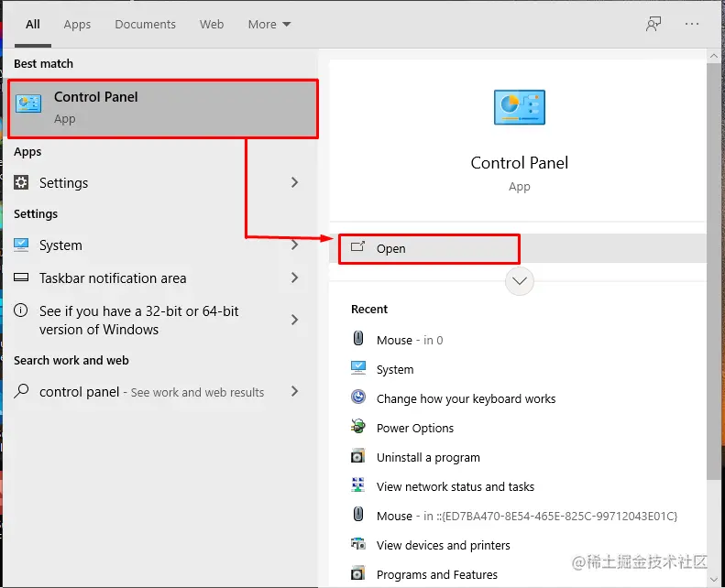Click the scrollbar up arrow in preview pane
This screenshot has width=725, height=588.
click(x=713, y=56)
